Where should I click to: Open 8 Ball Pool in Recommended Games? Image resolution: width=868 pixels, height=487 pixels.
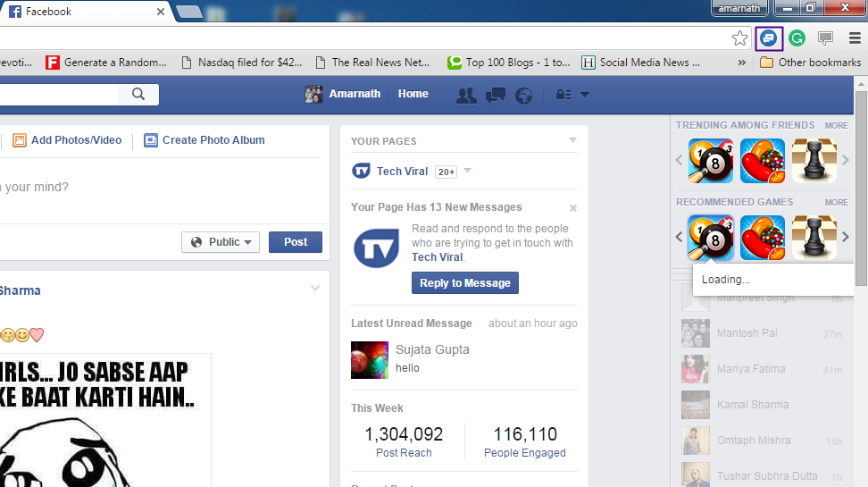(x=711, y=238)
